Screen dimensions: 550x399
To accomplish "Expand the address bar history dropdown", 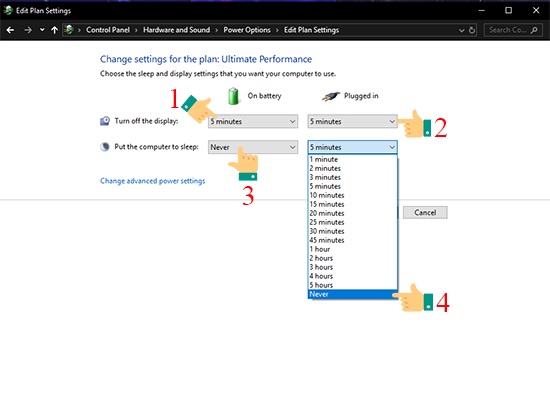I will tap(462, 31).
